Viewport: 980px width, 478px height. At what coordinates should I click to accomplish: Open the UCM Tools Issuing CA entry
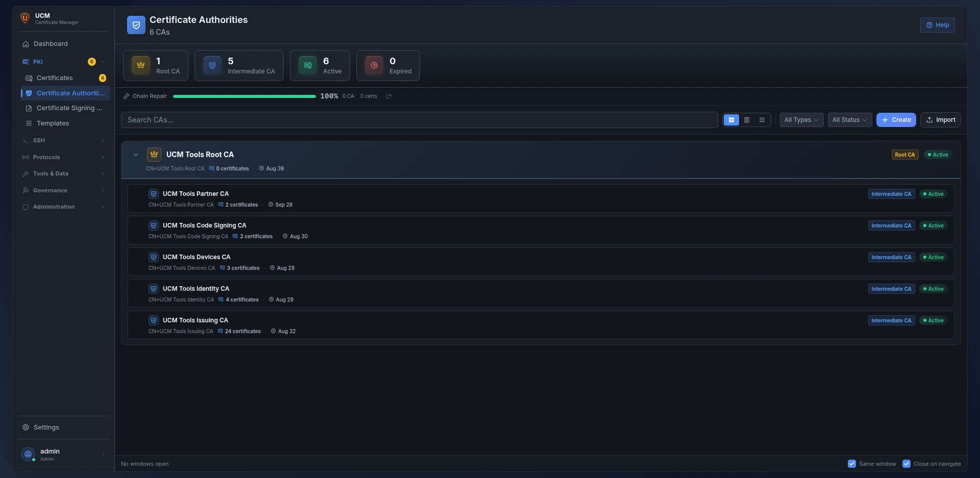click(x=541, y=325)
